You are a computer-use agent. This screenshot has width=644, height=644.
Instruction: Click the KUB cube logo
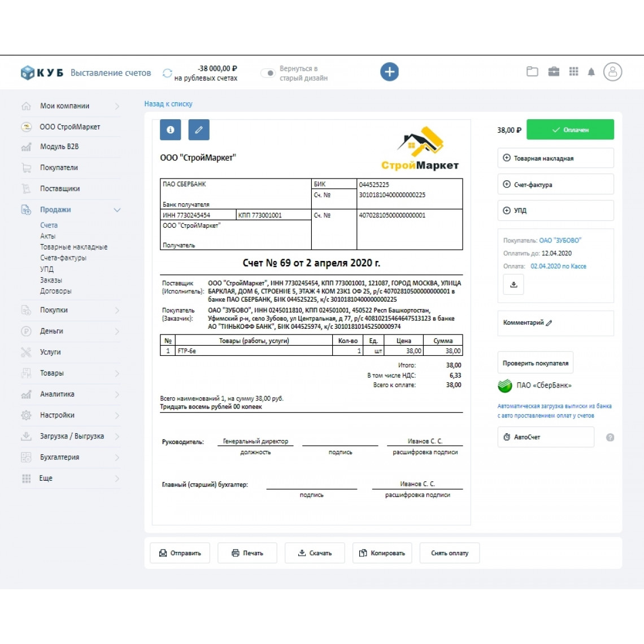pyautogui.click(x=28, y=73)
